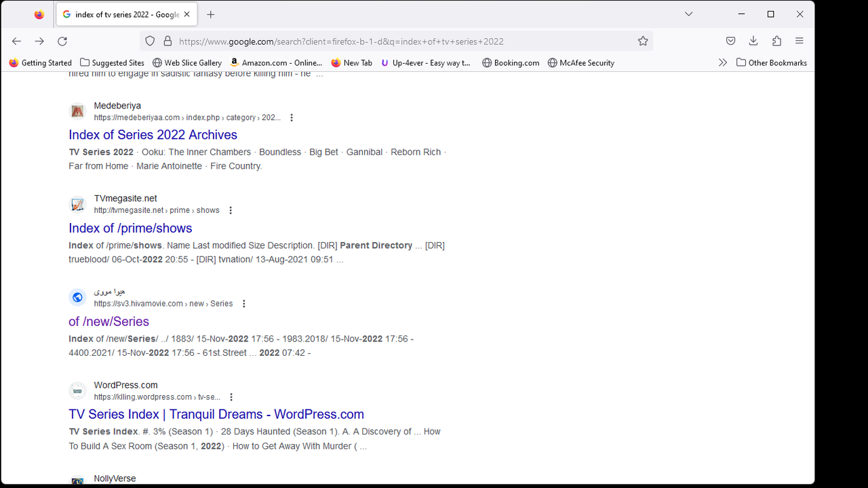Open the Firefox application menu
The width and height of the screenshot is (868, 488).
[x=800, y=41]
